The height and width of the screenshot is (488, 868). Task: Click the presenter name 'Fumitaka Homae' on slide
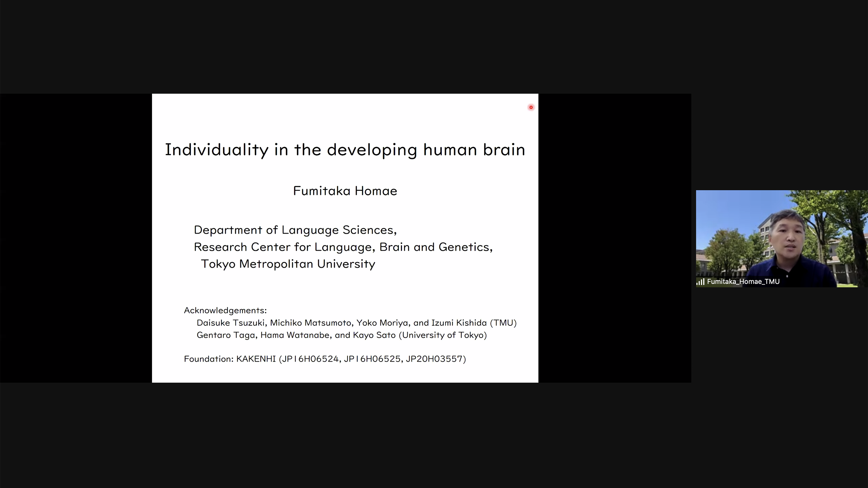[345, 191]
